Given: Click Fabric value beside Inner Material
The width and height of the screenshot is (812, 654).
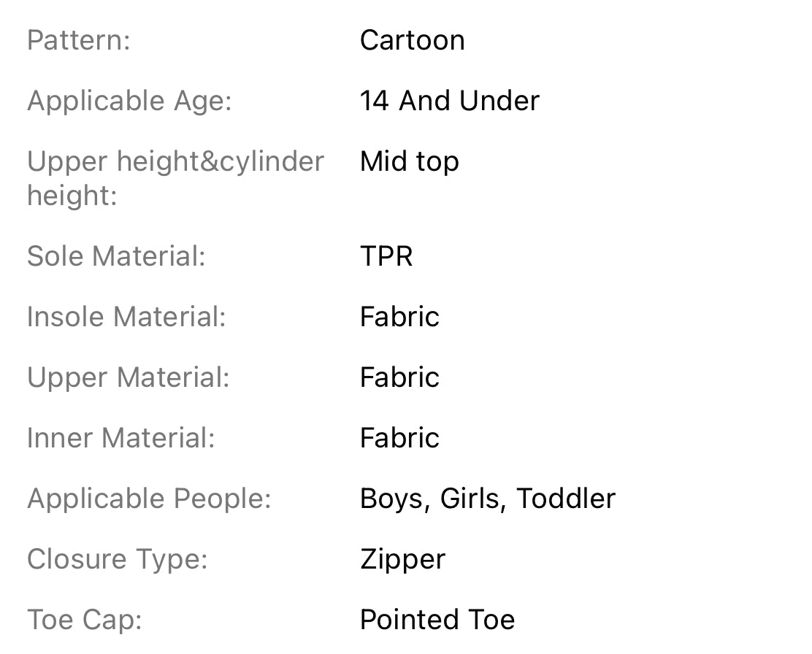Looking at the screenshot, I should pos(399,438).
